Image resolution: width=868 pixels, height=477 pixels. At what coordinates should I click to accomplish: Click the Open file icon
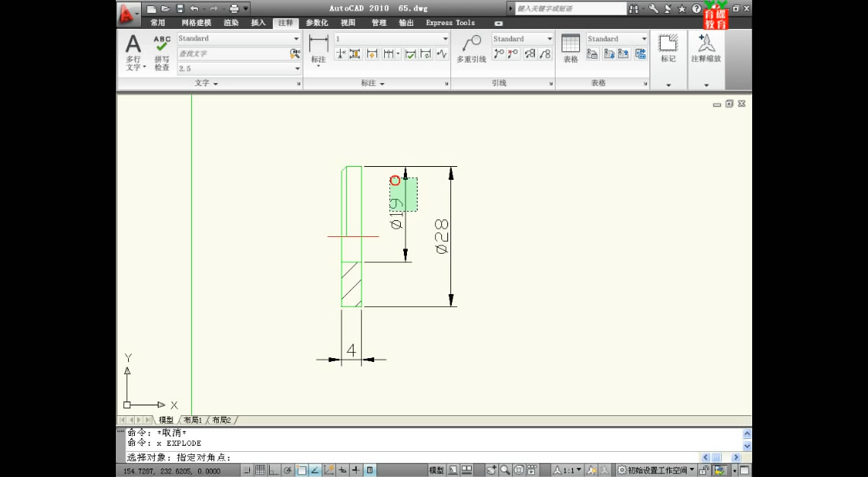165,8
